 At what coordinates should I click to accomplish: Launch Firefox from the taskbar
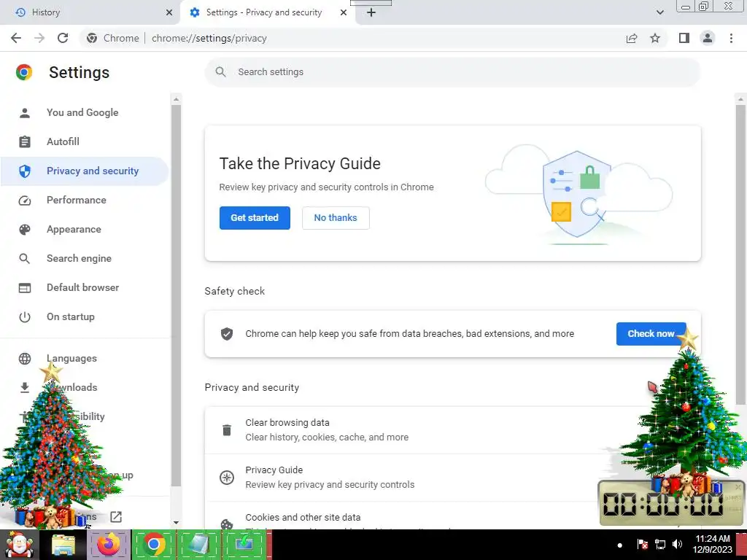[x=109, y=545]
